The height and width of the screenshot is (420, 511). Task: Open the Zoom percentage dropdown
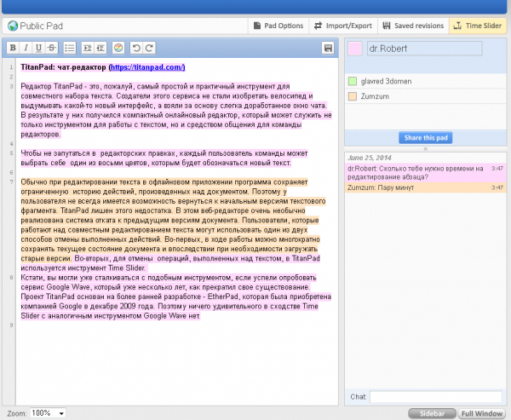pos(48,413)
